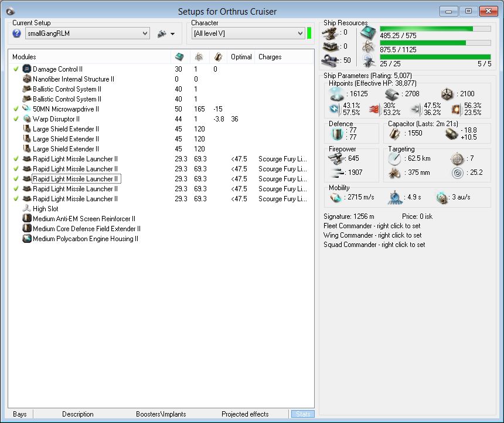The image size is (504, 423).
Task: Select the Stats tab
Action: [x=303, y=414]
